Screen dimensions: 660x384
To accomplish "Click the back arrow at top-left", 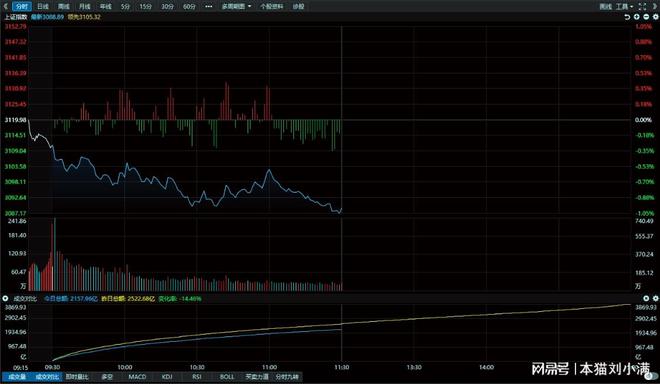I will point(5,6).
